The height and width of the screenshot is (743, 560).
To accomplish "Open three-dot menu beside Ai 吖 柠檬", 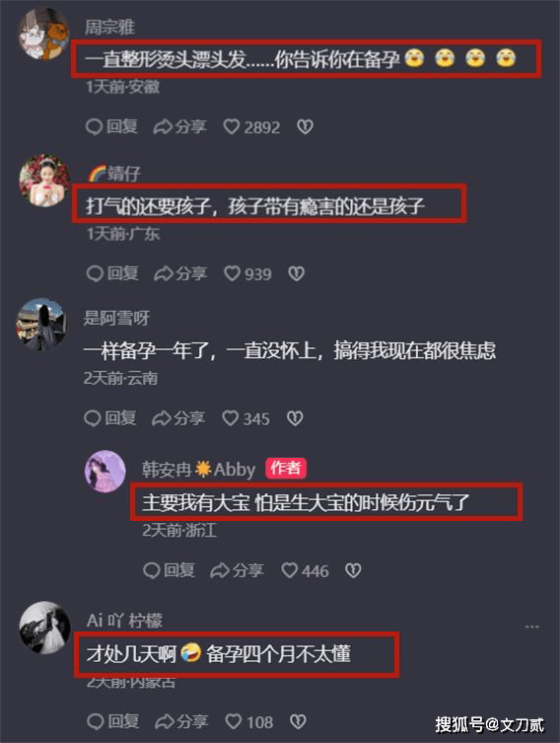I will 532,627.
